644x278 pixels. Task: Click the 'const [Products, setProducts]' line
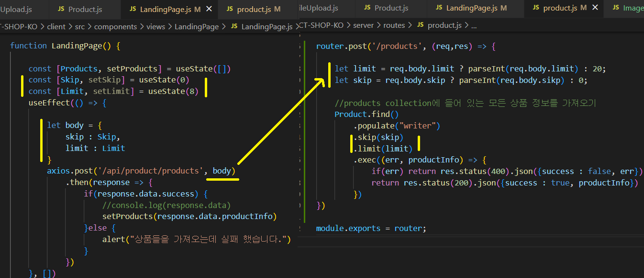(x=130, y=69)
